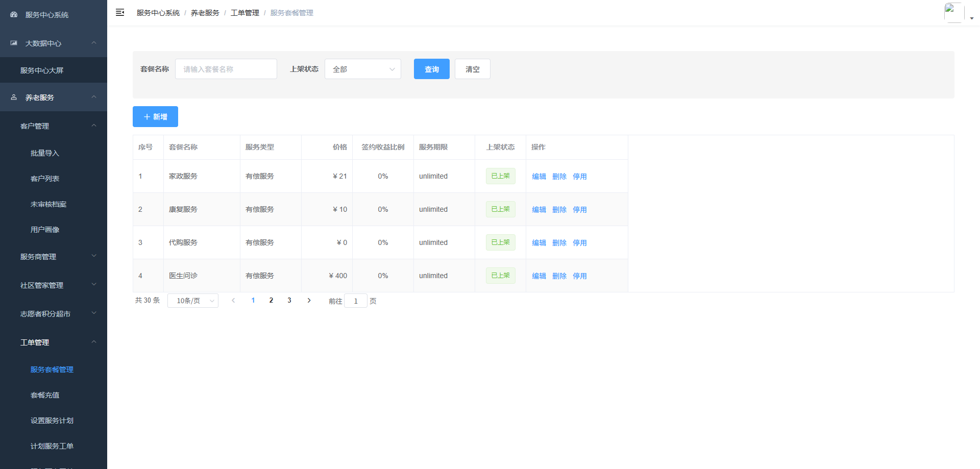This screenshot has width=980, height=469.
Task: Click the 养老服务 person icon
Action: (x=14, y=97)
